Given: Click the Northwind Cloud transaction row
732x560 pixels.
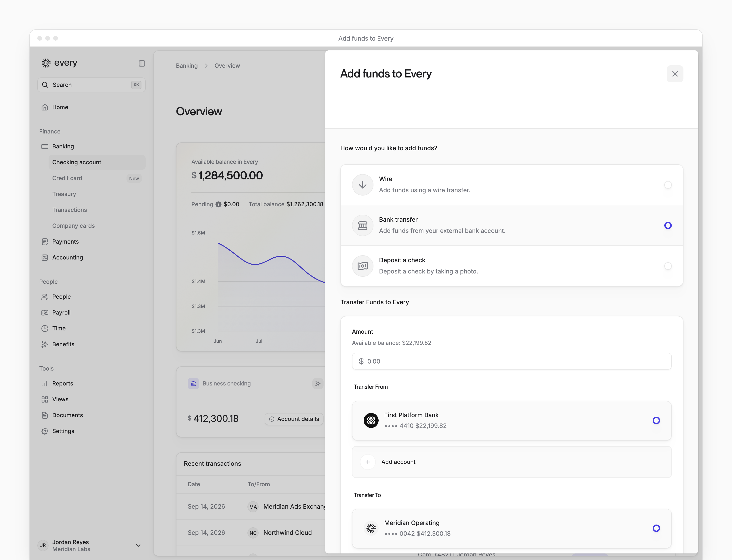Looking at the screenshot, I should coord(251,533).
